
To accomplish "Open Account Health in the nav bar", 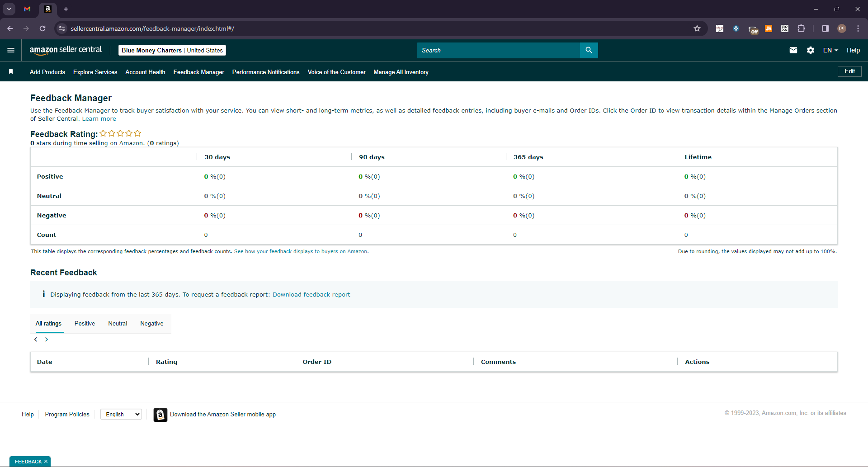I will (x=145, y=72).
